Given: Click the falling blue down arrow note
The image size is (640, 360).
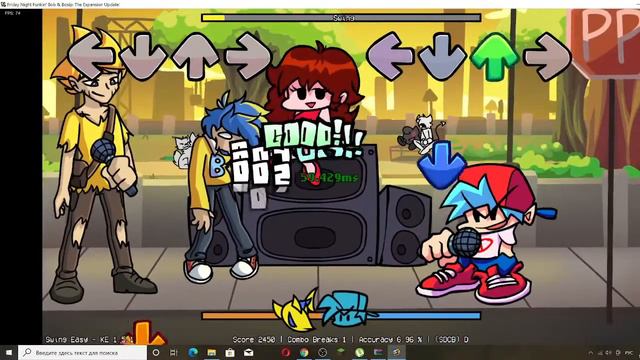Looking at the screenshot, I should [441, 164].
